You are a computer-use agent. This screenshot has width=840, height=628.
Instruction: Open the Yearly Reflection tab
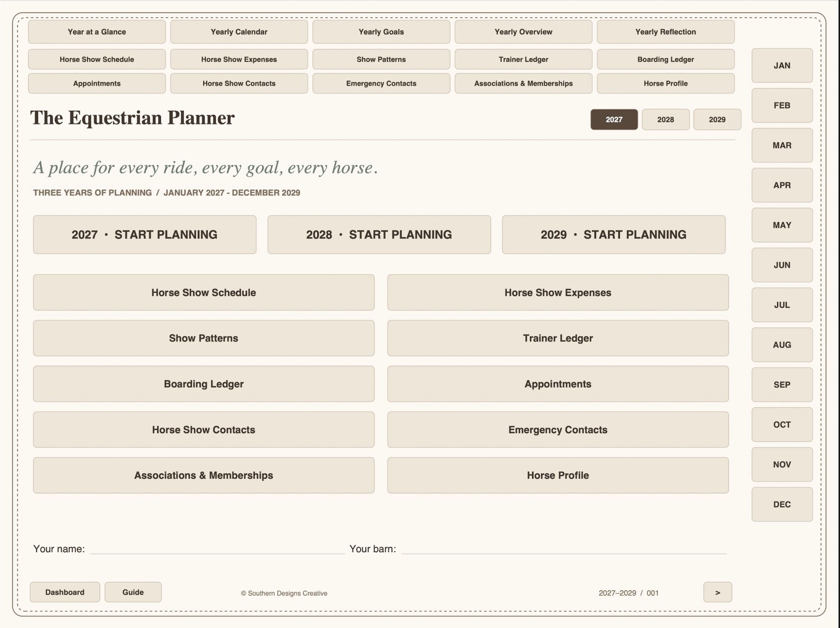(666, 32)
